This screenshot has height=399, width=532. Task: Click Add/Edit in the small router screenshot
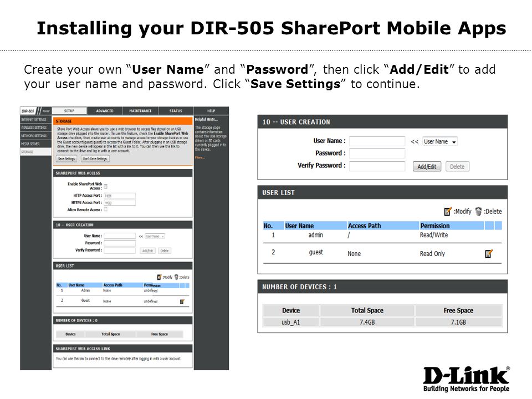[x=147, y=250]
